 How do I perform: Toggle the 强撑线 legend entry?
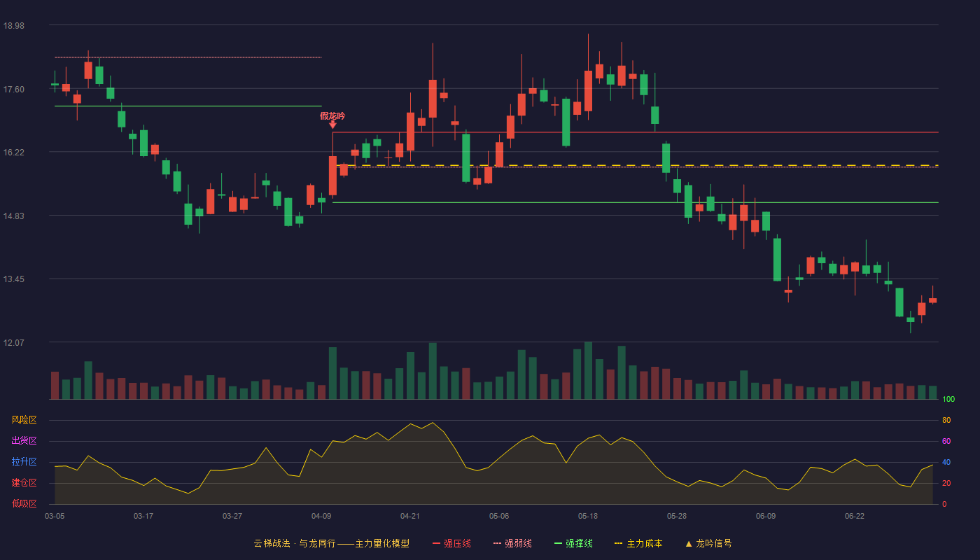click(x=573, y=543)
